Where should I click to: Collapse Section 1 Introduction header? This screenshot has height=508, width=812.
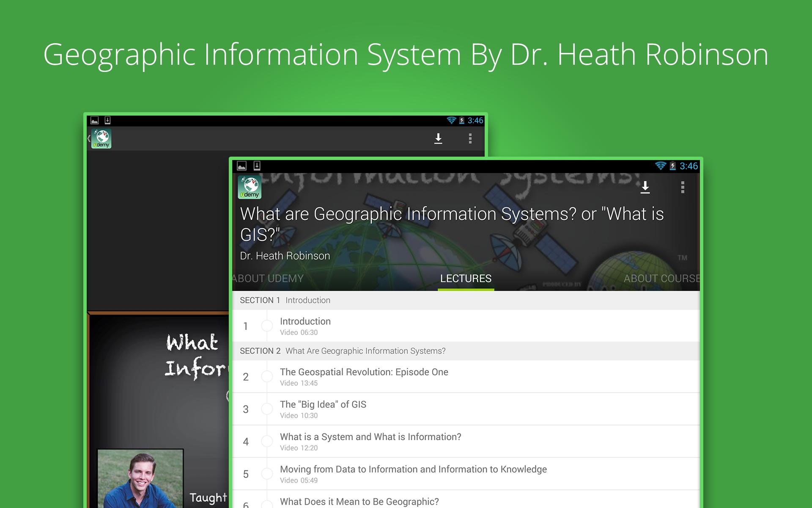tap(285, 300)
